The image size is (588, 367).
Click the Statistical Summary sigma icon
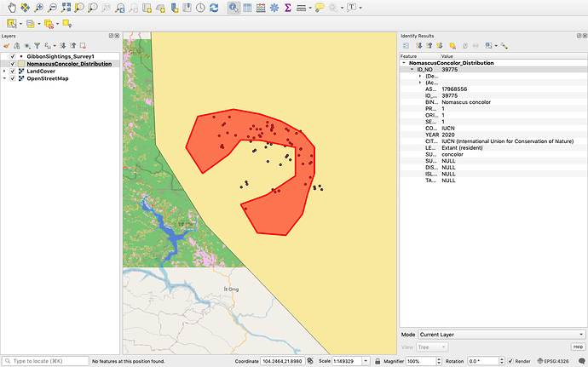click(x=288, y=8)
